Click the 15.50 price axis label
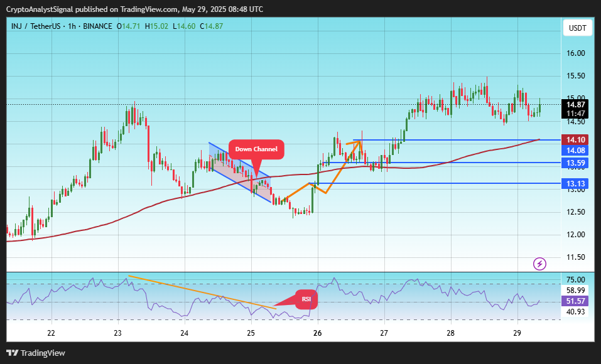 [576, 76]
